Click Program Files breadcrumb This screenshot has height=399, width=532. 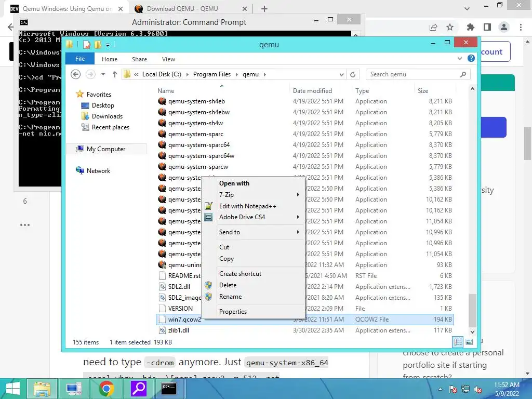(x=212, y=74)
